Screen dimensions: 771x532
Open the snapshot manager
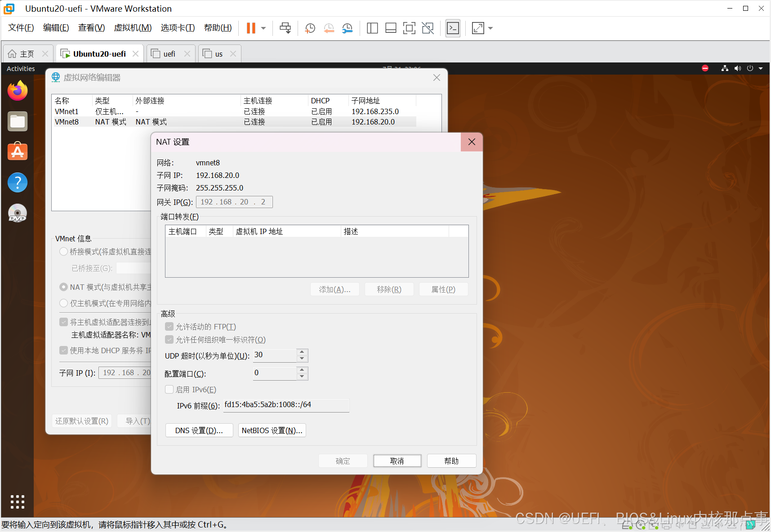[x=347, y=28]
